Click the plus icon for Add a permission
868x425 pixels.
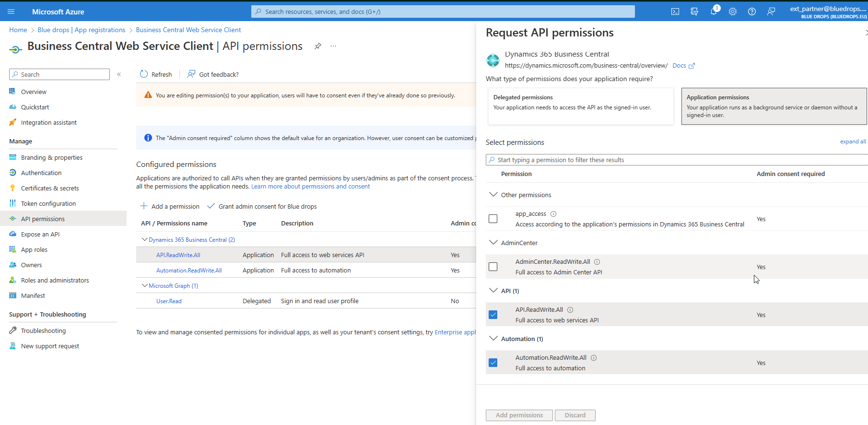[144, 206]
